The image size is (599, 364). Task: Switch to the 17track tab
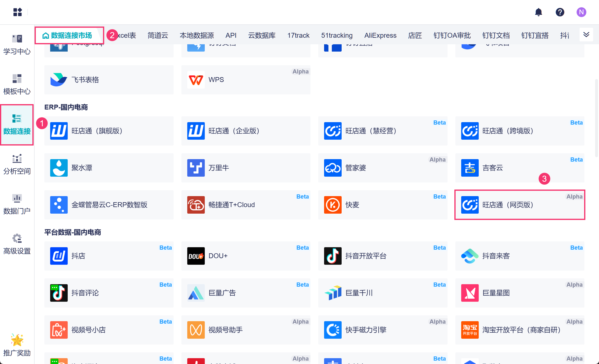(298, 36)
